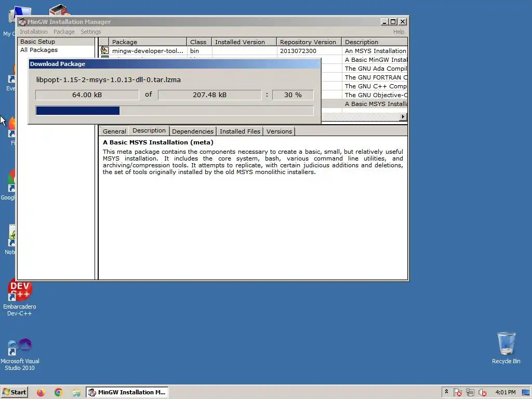Click the Description column header
This screenshot has width=532, height=399.
(x=375, y=42)
